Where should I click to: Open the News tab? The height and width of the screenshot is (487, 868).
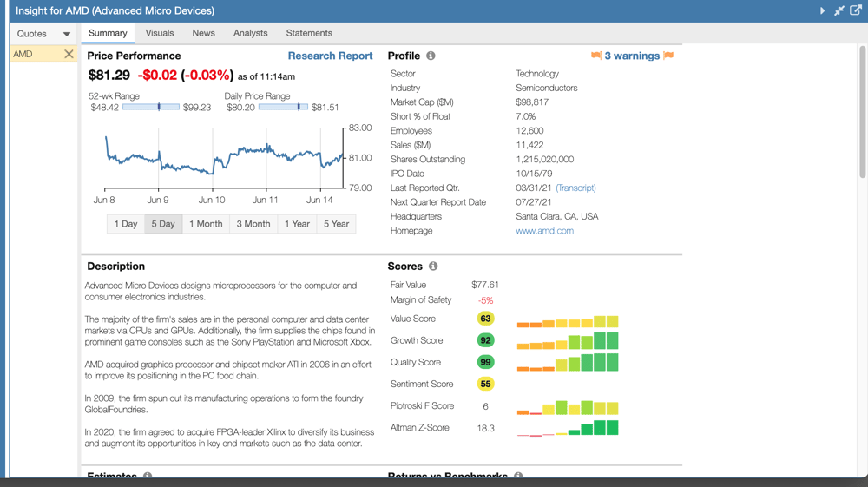[x=203, y=33]
